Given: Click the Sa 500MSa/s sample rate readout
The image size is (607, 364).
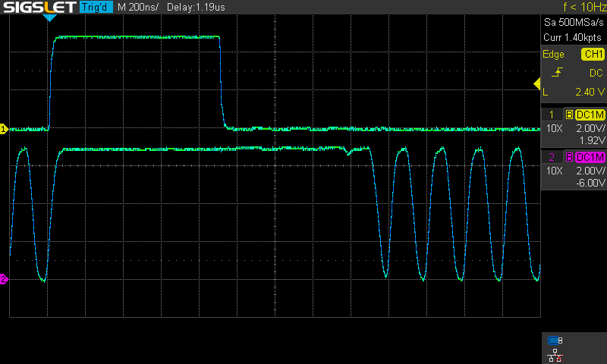Looking at the screenshot, I should click(x=574, y=23).
